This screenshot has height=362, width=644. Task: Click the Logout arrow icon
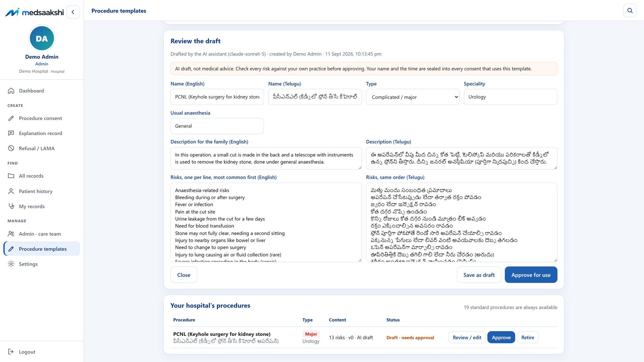(11, 352)
